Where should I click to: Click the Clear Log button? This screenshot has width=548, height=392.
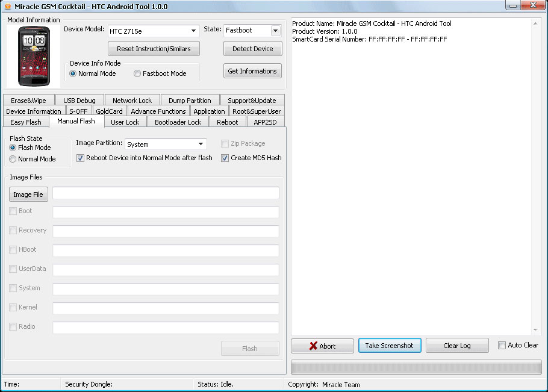tap(457, 346)
